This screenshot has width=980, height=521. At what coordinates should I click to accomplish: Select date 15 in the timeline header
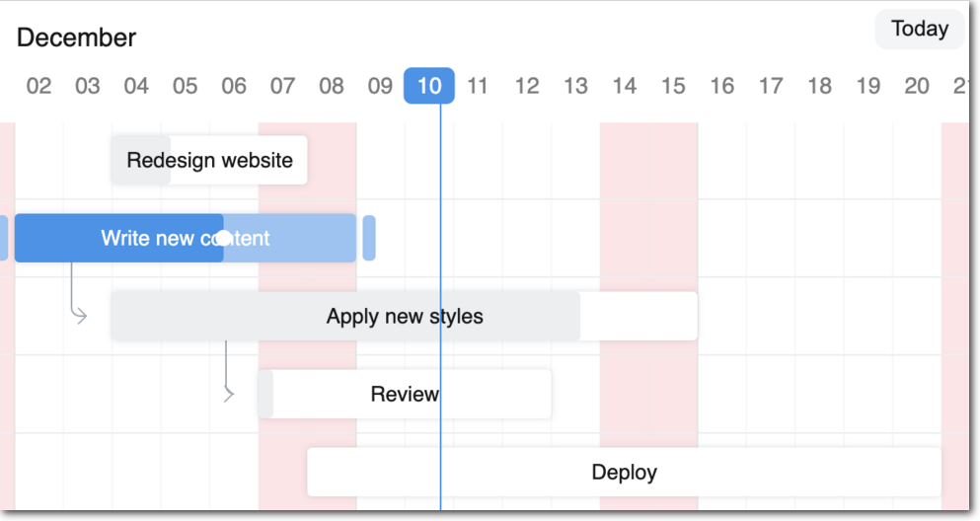click(x=673, y=86)
